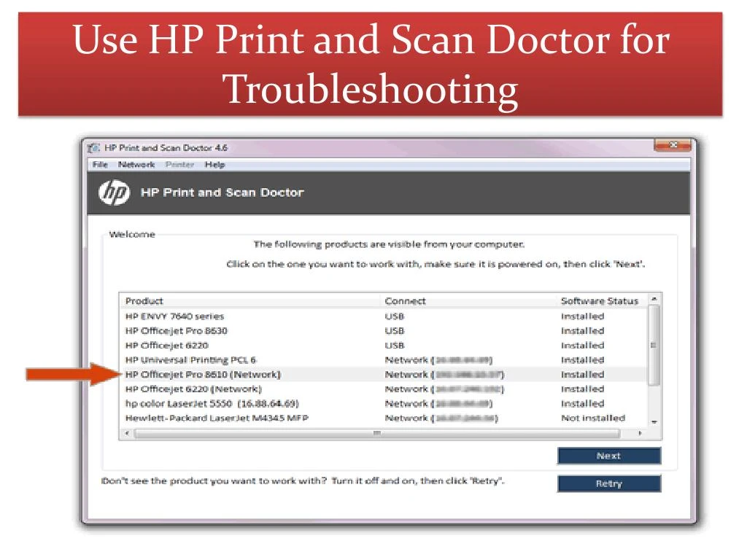Viewport: 747px width, 560px height.
Task: Select HP Officejet Pro 8610 (Network)
Action: tap(384, 374)
